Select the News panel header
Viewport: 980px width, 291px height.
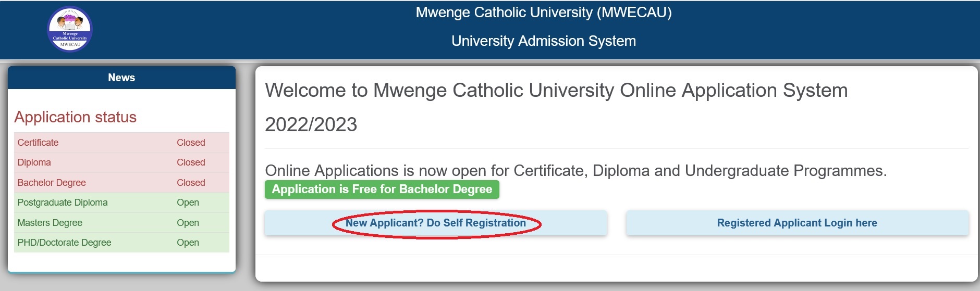pyautogui.click(x=121, y=78)
